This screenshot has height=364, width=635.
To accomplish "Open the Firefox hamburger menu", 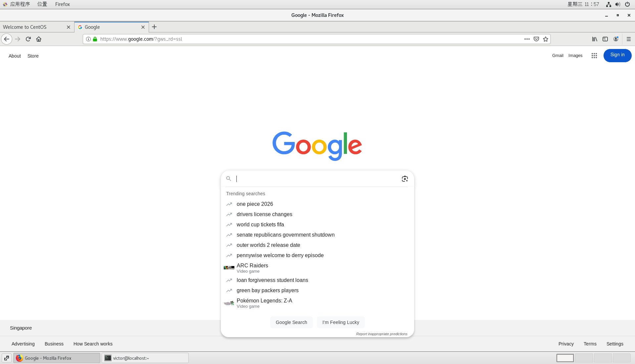I will (x=628, y=39).
